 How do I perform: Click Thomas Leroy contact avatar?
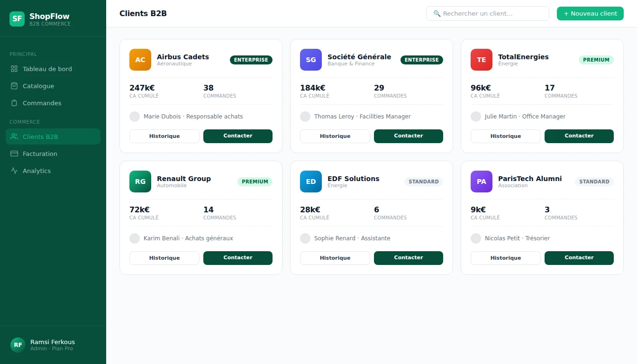[305, 117]
